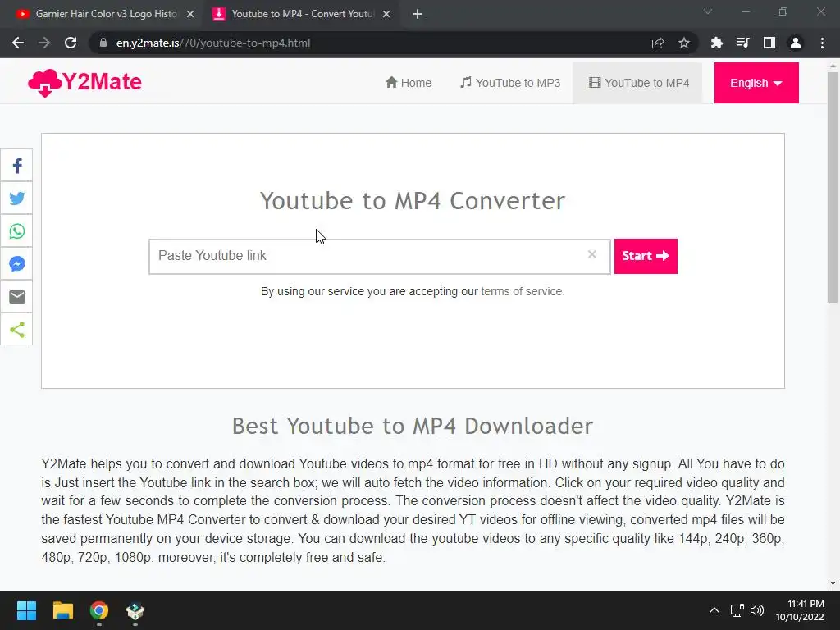The height and width of the screenshot is (630, 840).
Task: Click the 'Youtube to MP4 Converter' heading
Action: point(413,202)
